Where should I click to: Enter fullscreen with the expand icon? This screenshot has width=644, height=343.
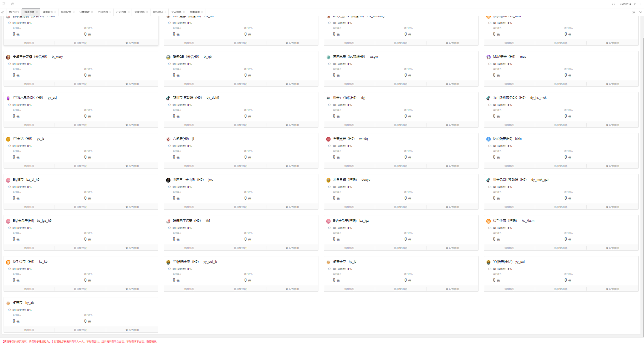(613, 4)
